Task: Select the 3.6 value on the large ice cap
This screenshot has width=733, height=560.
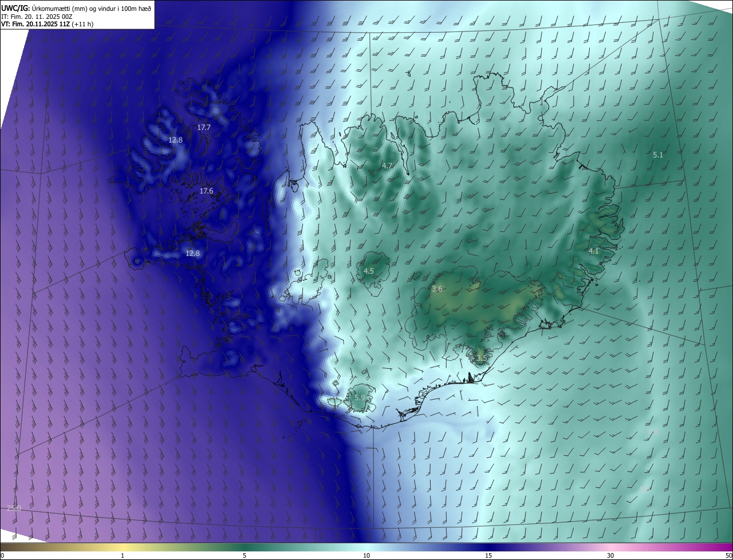Action: click(437, 289)
